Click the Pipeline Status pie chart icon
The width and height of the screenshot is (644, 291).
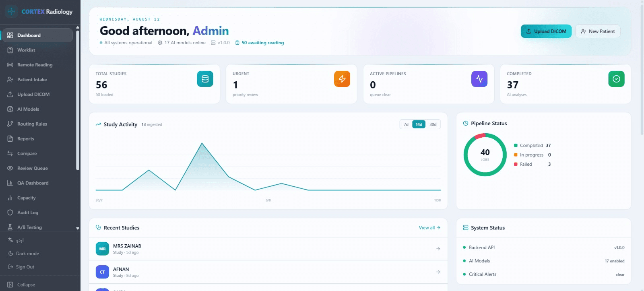[466, 123]
